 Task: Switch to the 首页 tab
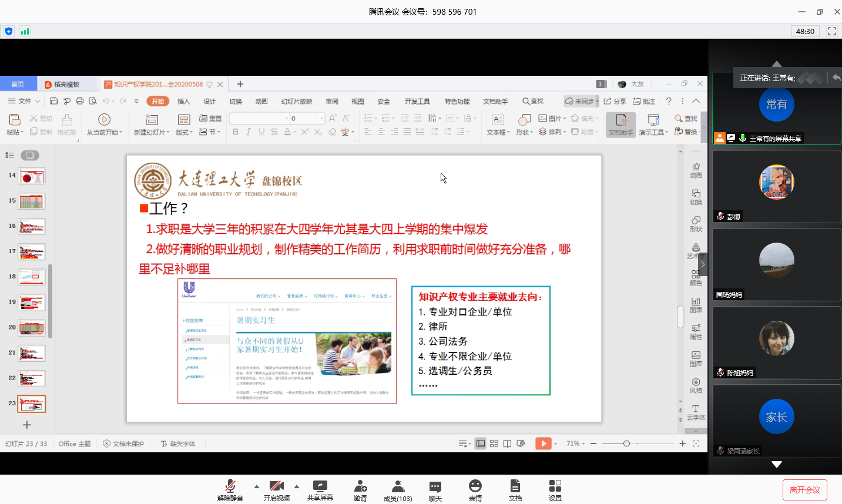tap(18, 84)
